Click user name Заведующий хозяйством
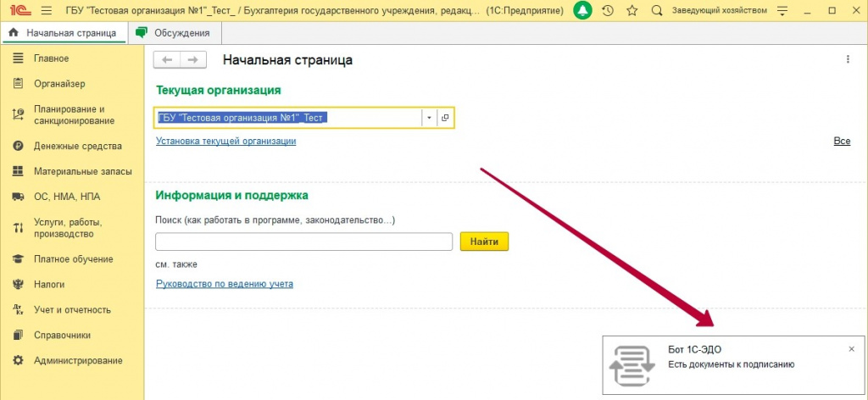Viewport: 868px width, 400px height. click(x=719, y=10)
